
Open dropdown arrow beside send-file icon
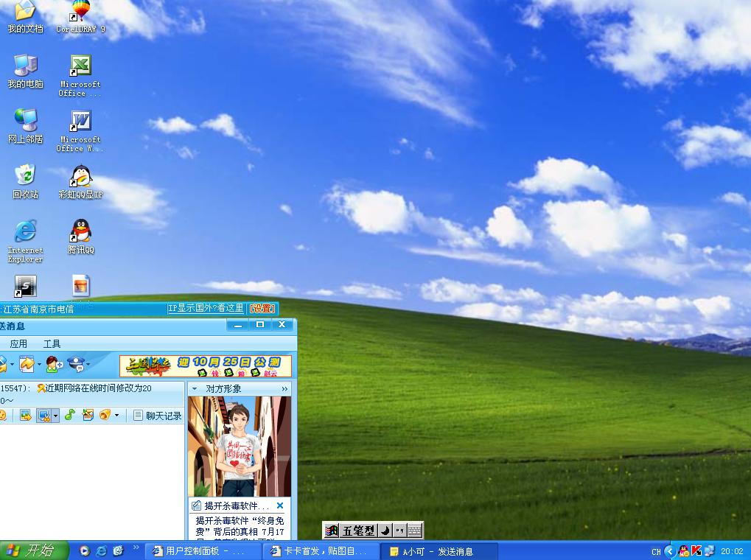tap(39, 365)
